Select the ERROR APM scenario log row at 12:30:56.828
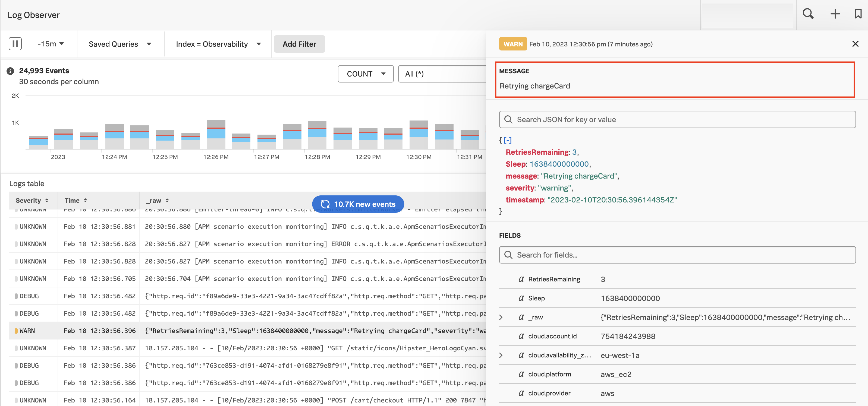 click(x=248, y=244)
